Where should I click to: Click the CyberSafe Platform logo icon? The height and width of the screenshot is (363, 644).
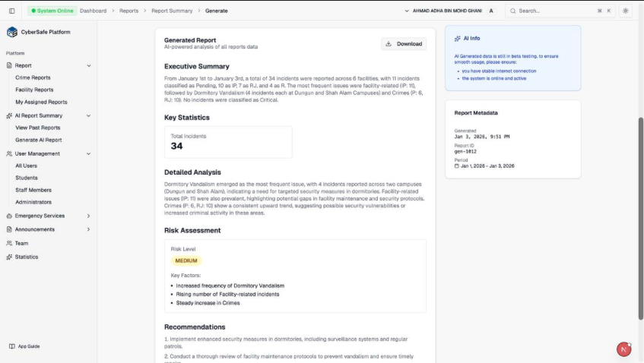click(x=12, y=32)
